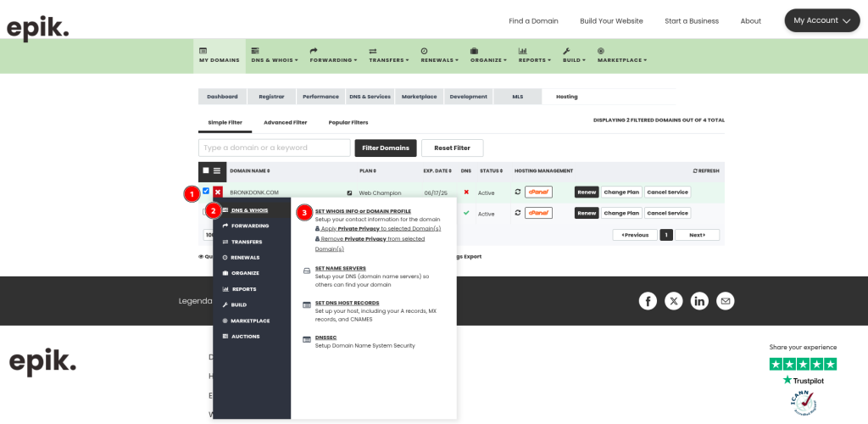Open Set WHOIS Info or Domain Profile link
This screenshot has width=868, height=424.
pyautogui.click(x=363, y=211)
